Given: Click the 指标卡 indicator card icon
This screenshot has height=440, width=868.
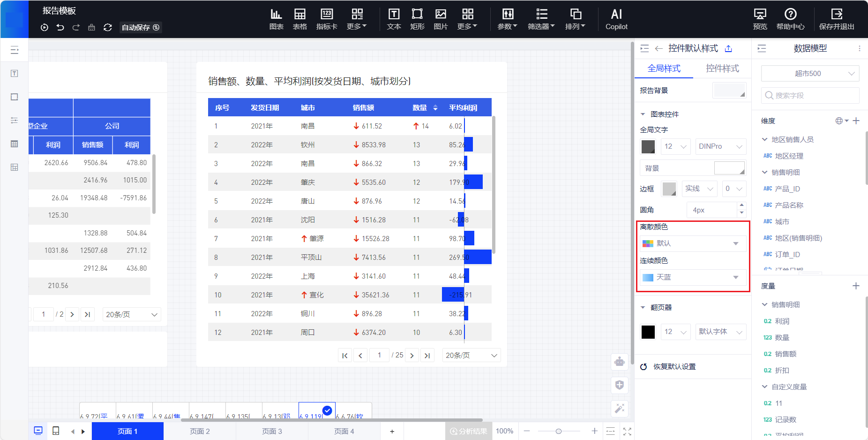Looking at the screenshot, I should pos(327,19).
